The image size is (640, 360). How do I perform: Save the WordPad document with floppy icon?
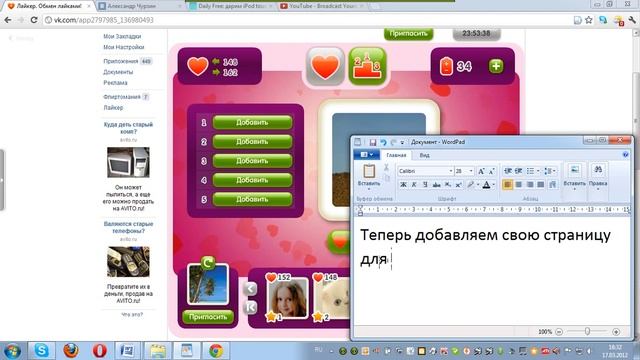coord(373,142)
